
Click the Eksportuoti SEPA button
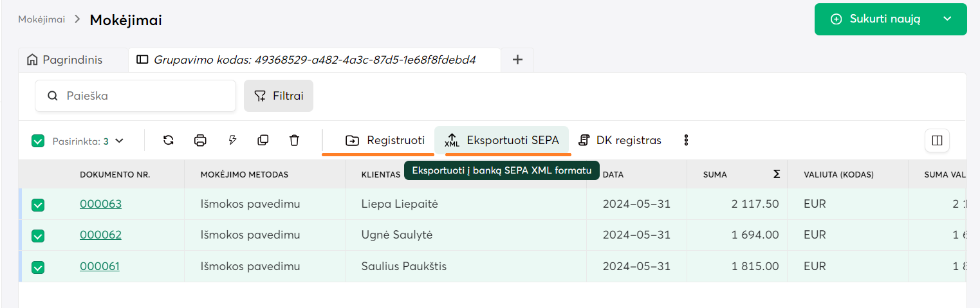502,140
